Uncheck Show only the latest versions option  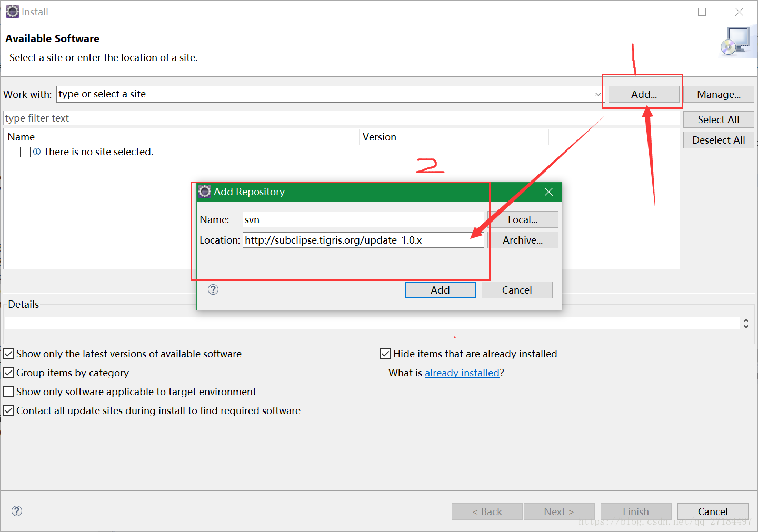coord(8,354)
